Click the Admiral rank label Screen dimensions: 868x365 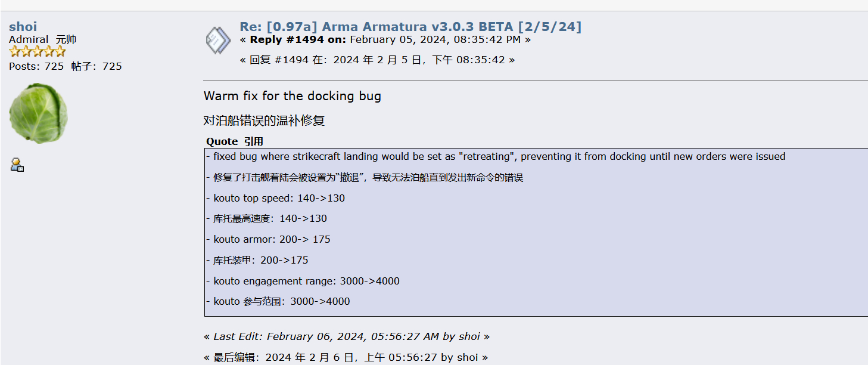pos(29,39)
